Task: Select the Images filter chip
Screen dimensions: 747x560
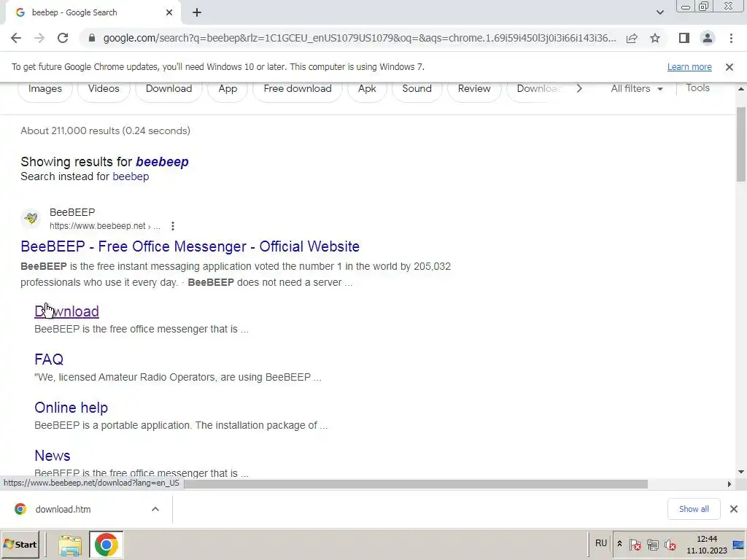Action: (x=44, y=89)
